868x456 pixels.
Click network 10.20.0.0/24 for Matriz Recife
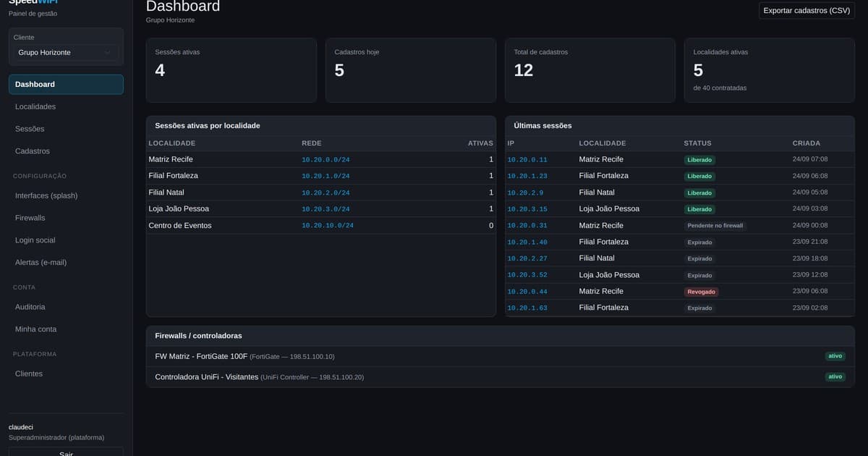coord(325,160)
